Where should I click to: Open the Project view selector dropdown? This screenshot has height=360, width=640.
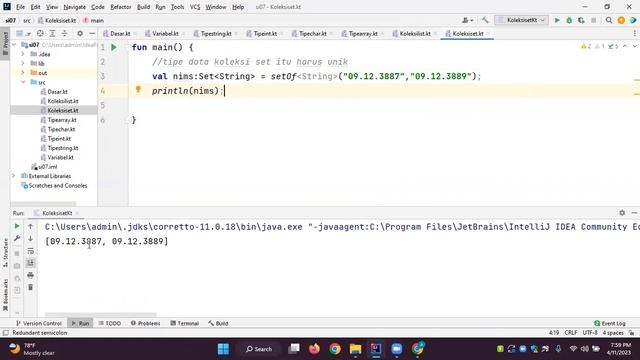(x=23, y=33)
